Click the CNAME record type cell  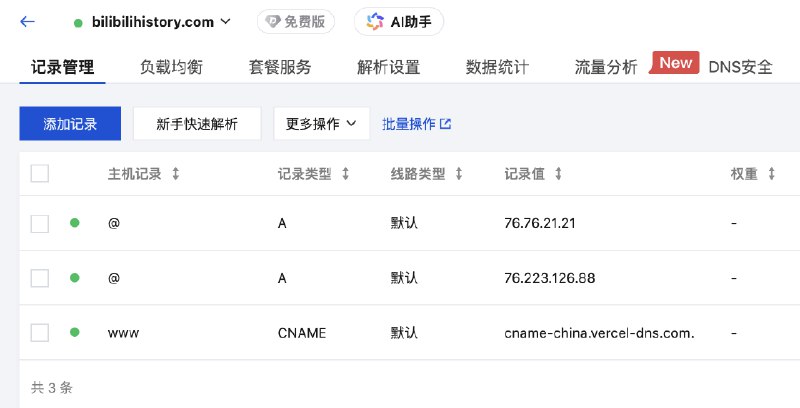302,333
